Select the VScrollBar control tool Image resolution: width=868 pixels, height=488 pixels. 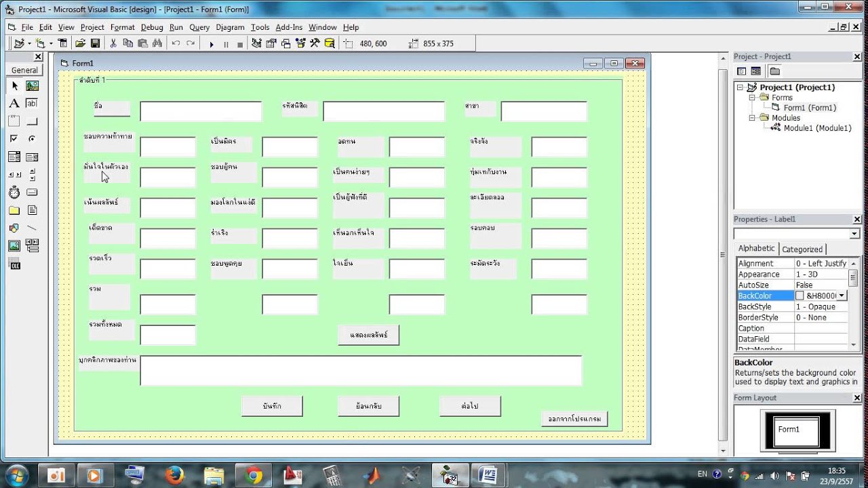point(32,174)
